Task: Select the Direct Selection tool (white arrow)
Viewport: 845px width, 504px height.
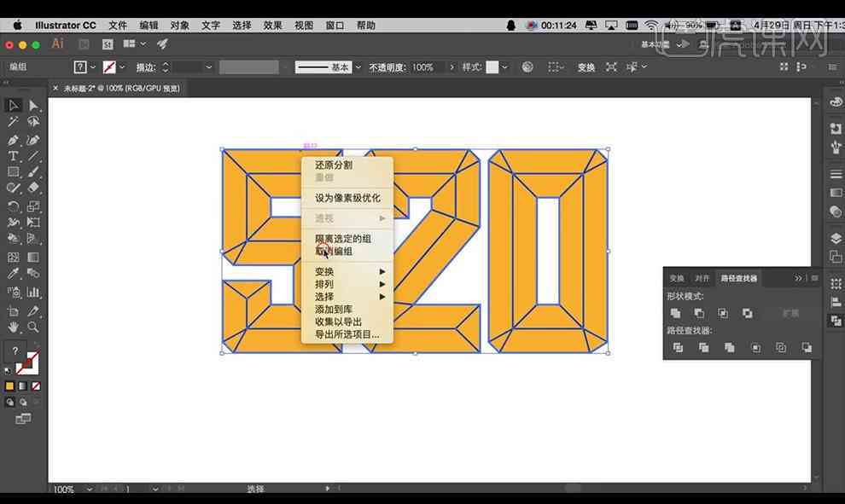Action: coord(33,106)
